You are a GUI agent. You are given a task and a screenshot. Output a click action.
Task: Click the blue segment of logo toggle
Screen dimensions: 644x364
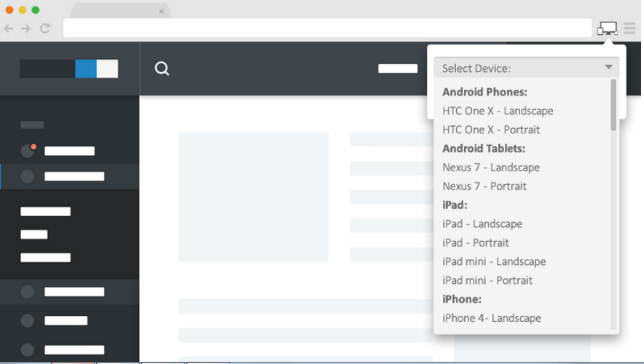pyautogui.click(x=86, y=68)
